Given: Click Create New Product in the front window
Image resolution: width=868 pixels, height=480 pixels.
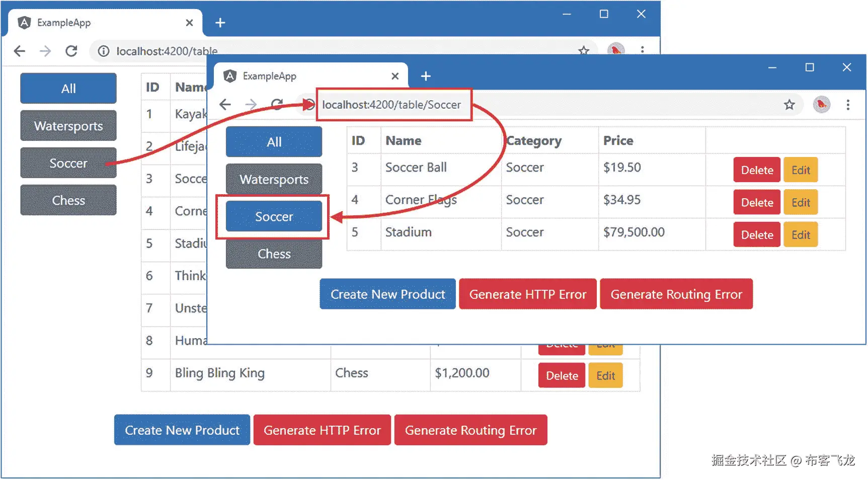Looking at the screenshot, I should (x=387, y=294).
